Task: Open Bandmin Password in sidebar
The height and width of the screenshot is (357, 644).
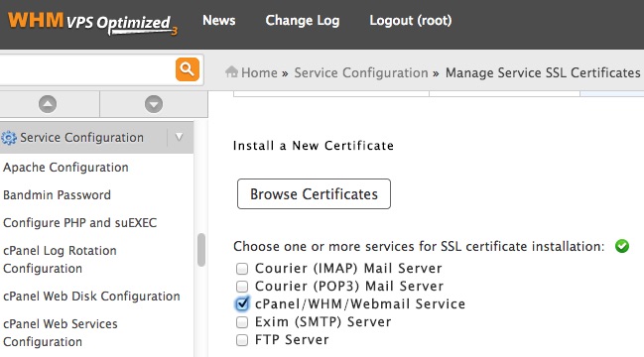Action: tap(58, 195)
